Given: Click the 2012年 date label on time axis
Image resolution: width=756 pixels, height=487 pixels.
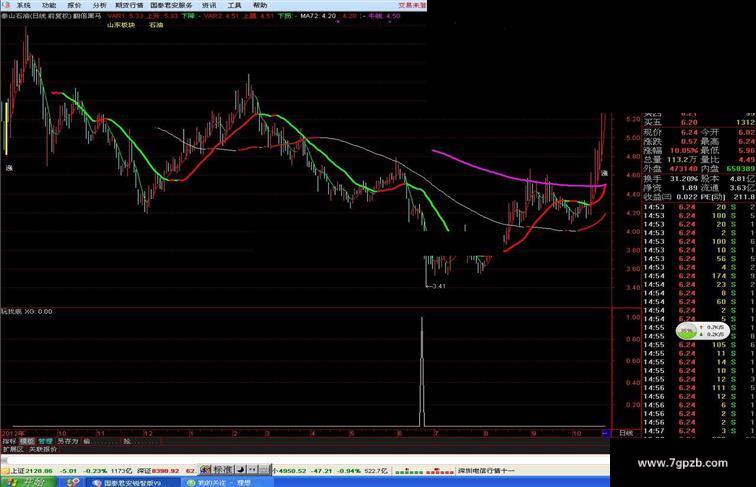Looking at the screenshot, I should tap(13, 433).
